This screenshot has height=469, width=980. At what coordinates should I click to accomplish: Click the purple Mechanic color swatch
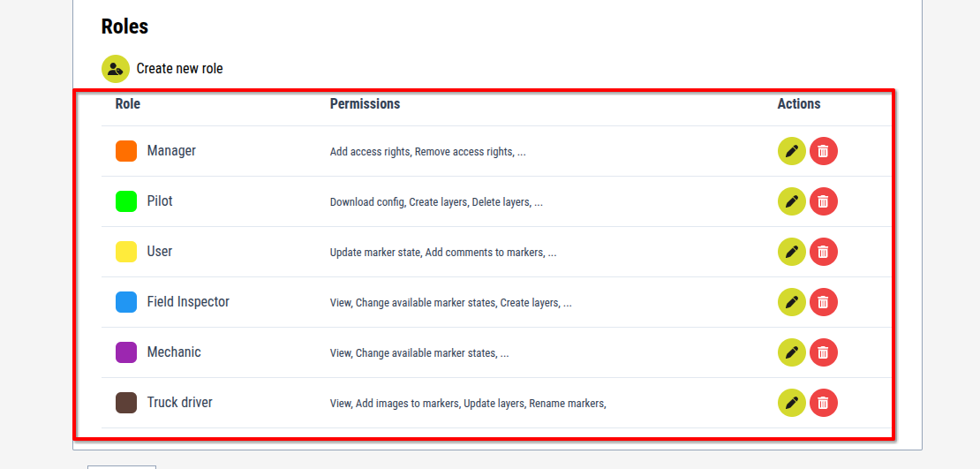pos(126,352)
